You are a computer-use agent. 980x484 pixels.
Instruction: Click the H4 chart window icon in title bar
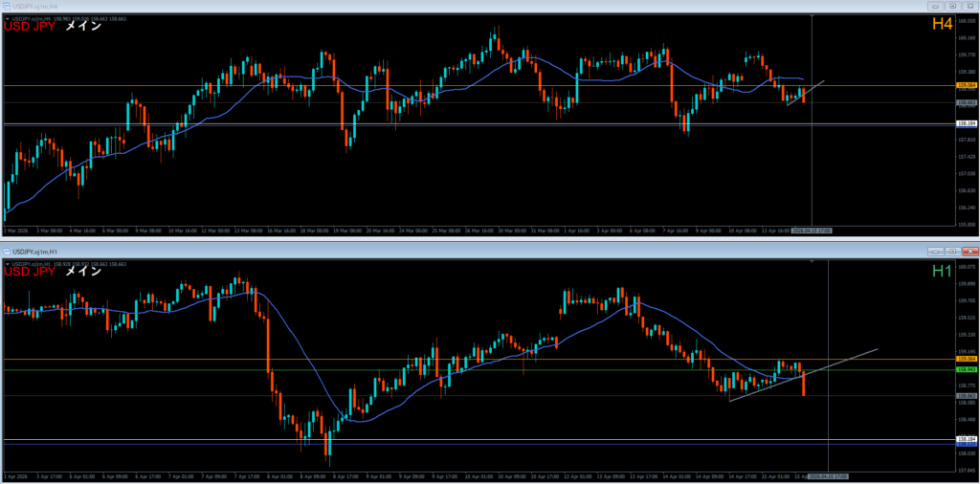[6, 6]
